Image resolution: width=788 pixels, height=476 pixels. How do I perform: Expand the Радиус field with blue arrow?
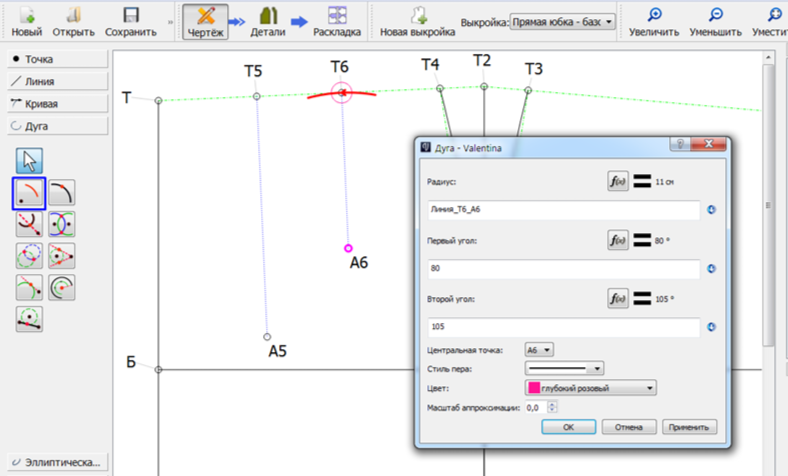(711, 210)
